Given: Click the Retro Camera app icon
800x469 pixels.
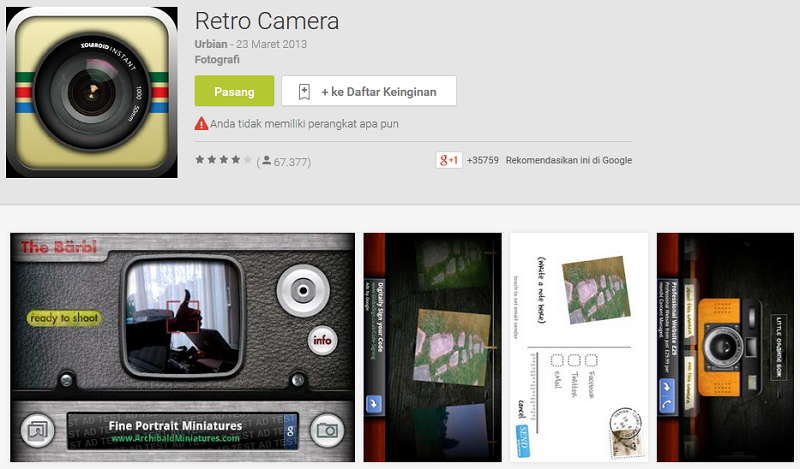Looking at the screenshot, I should (x=92, y=92).
